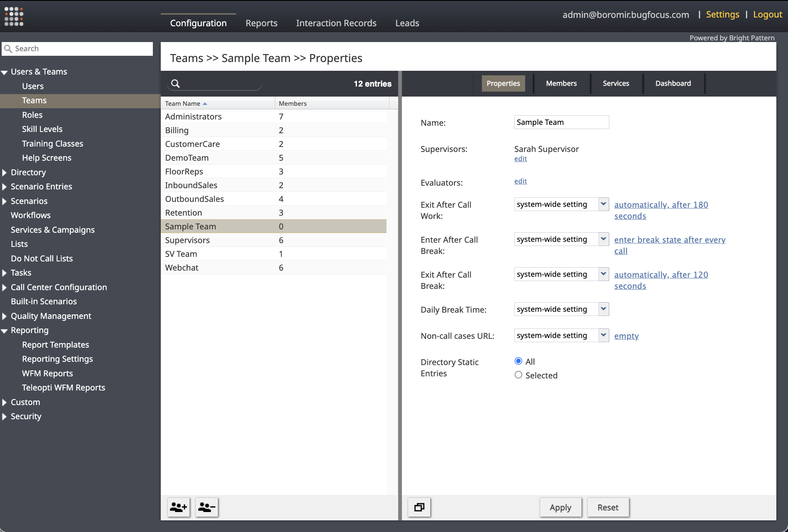The height and width of the screenshot is (532, 788).
Task: Click the sidebar Search field
Action: [77, 49]
